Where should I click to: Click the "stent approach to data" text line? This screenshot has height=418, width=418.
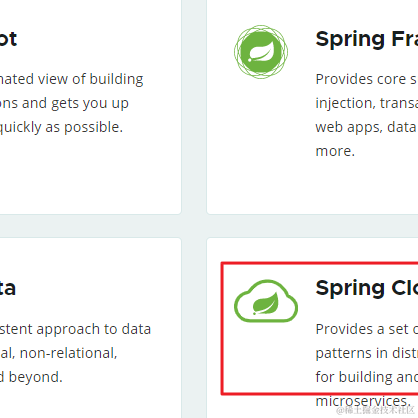[x=76, y=329]
